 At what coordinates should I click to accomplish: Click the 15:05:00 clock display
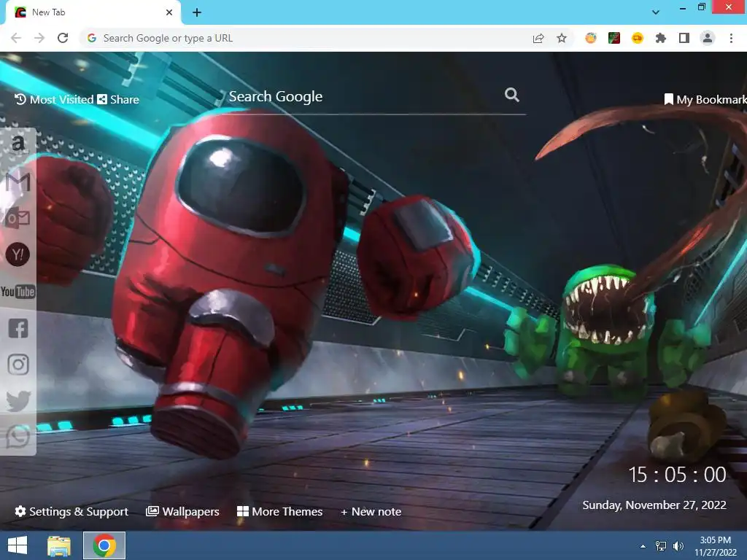(677, 475)
